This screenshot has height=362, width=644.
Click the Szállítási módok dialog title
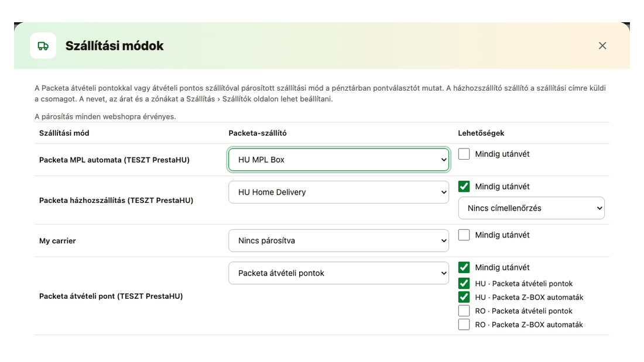tap(115, 46)
